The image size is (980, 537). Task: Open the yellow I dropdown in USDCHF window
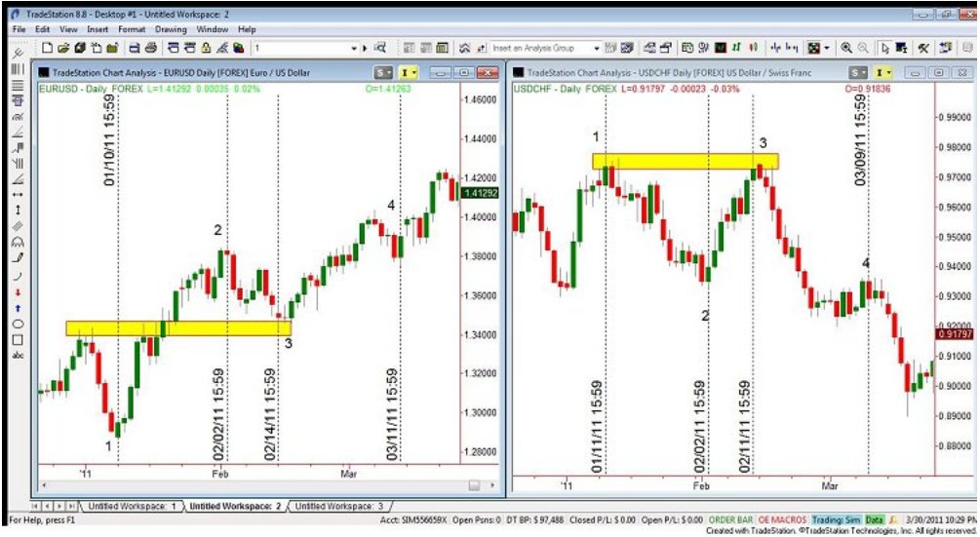(882, 73)
